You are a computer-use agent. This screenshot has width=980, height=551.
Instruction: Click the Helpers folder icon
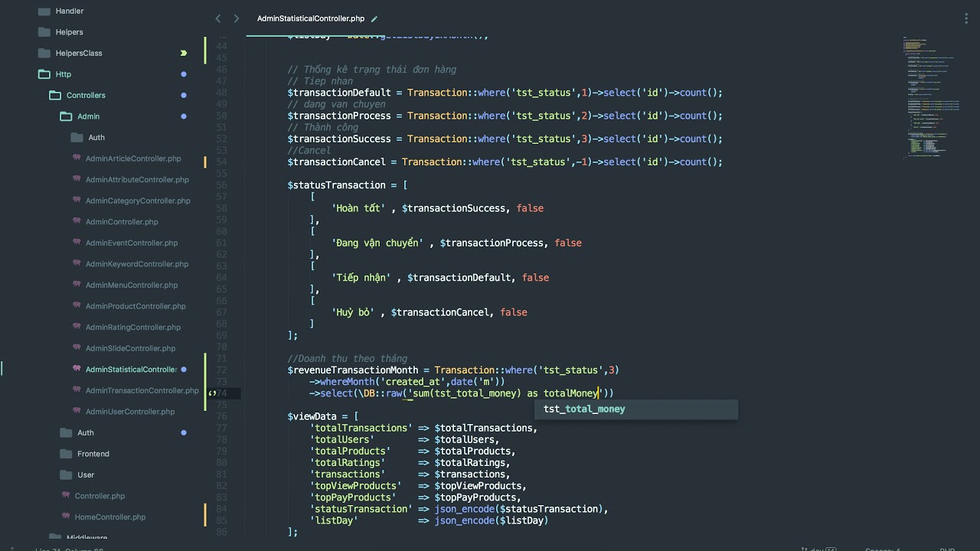[x=44, y=32]
